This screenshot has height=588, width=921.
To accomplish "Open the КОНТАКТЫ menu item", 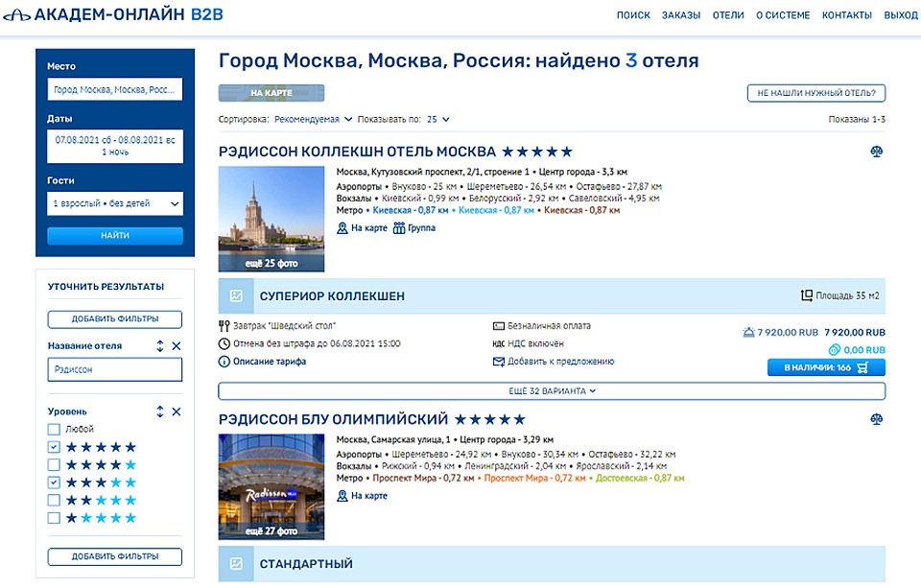I will pyautogui.click(x=847, y=15).
